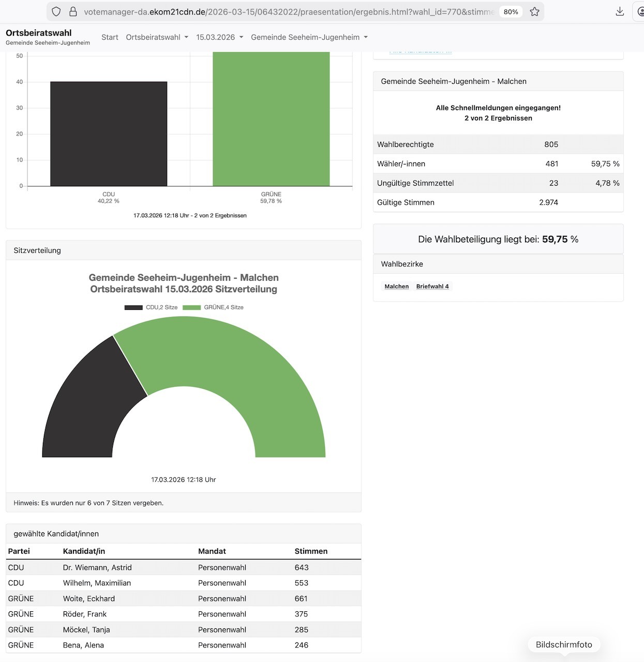Click the green GRÜNE bar in chart
Image resolution: width=644 pixels, height=662 pixels.
(271, 119)
